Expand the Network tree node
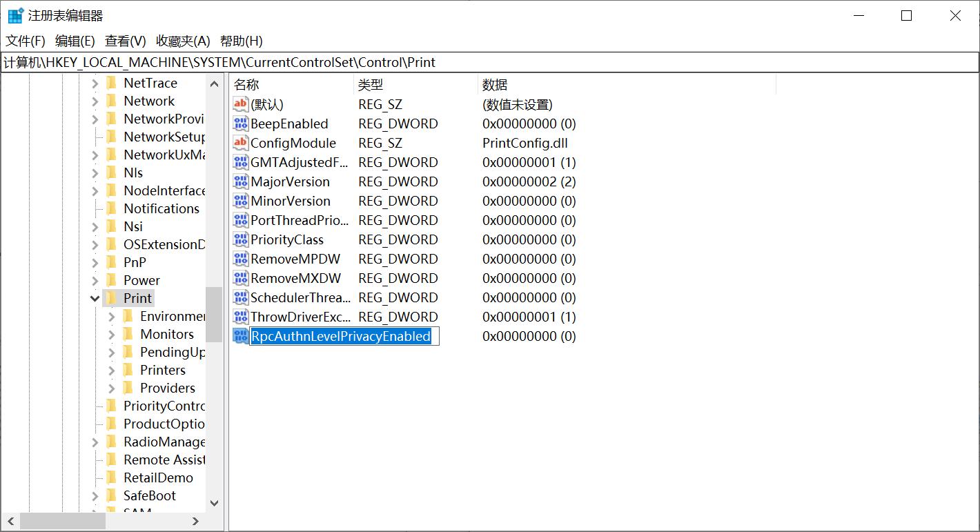The image size is (980, 532). click(x=96, y=101)
